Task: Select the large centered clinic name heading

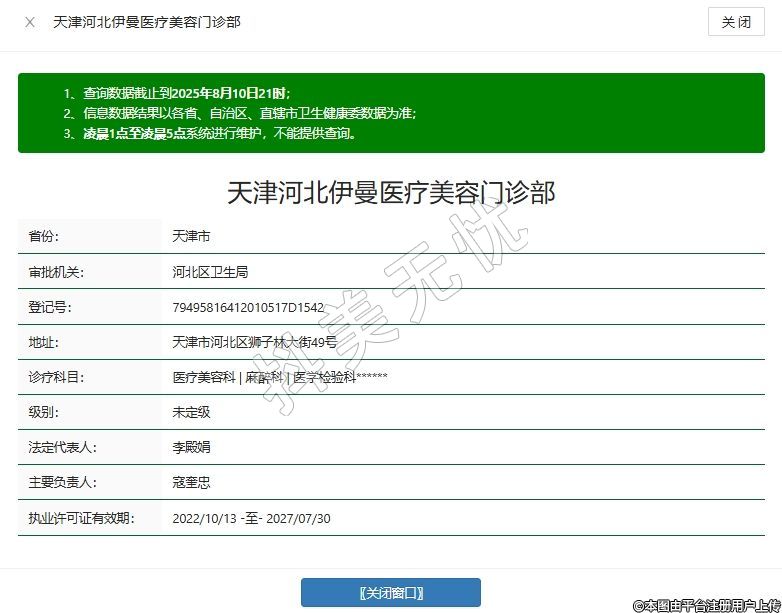Action: pos(391,192)
